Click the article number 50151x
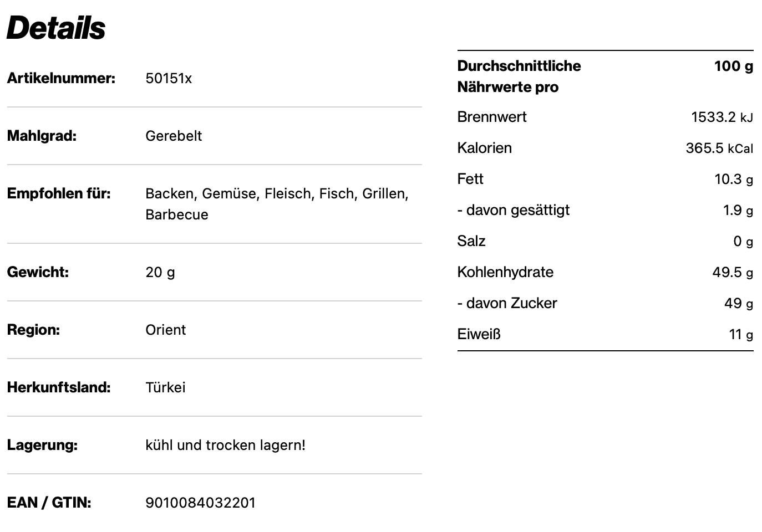762x532 pixels. point(169,78)
